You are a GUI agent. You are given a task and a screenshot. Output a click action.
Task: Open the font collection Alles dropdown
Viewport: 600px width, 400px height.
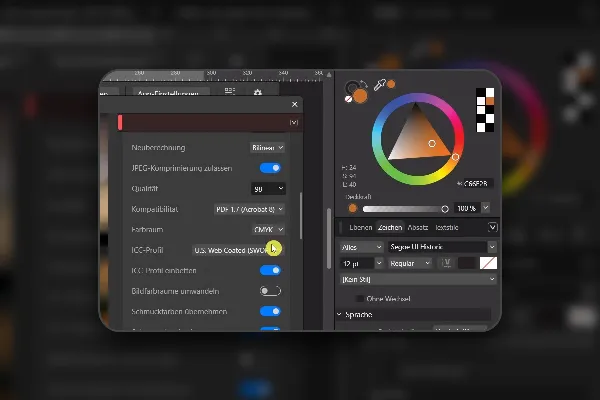coord(361,247)
